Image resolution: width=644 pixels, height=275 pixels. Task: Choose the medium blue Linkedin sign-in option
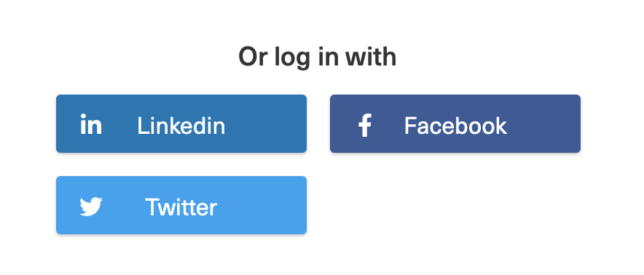pos(181,124)
